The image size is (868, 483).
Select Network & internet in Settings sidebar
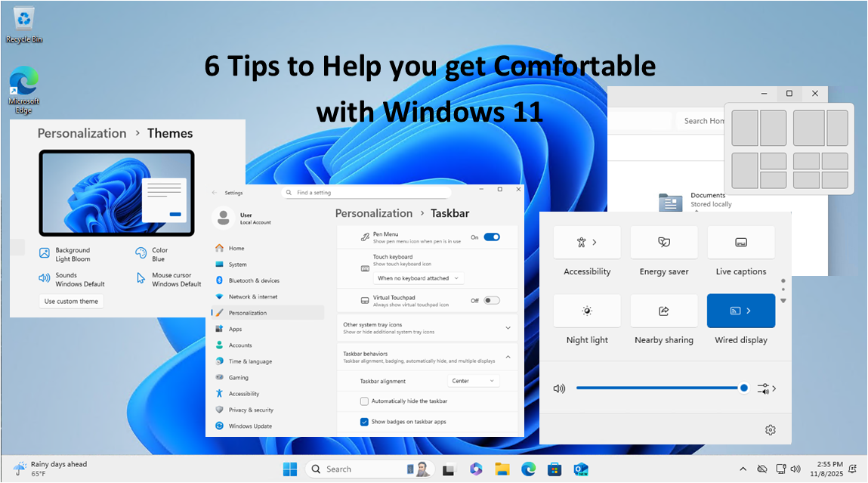(x=252, y=296)
